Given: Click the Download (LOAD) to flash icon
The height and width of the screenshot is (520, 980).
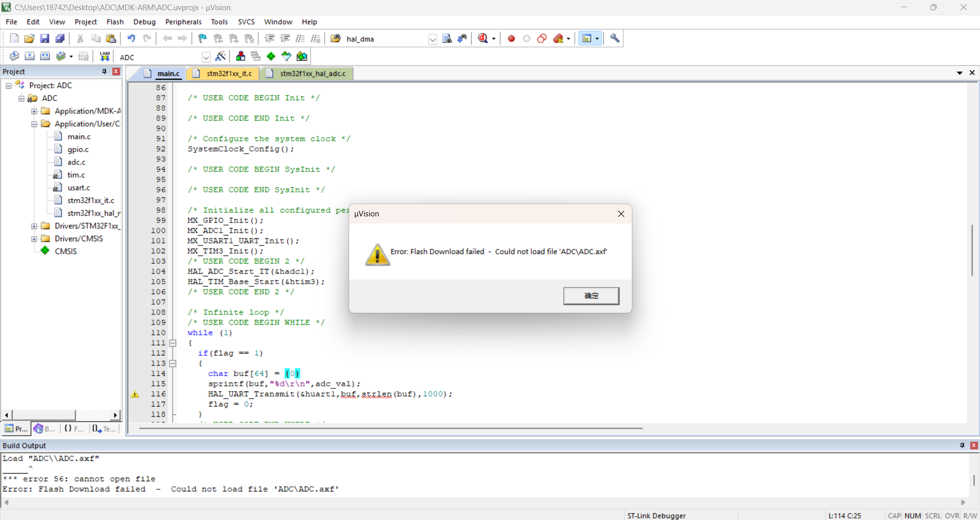Looking at the screenshot, I should coord(105,57).
